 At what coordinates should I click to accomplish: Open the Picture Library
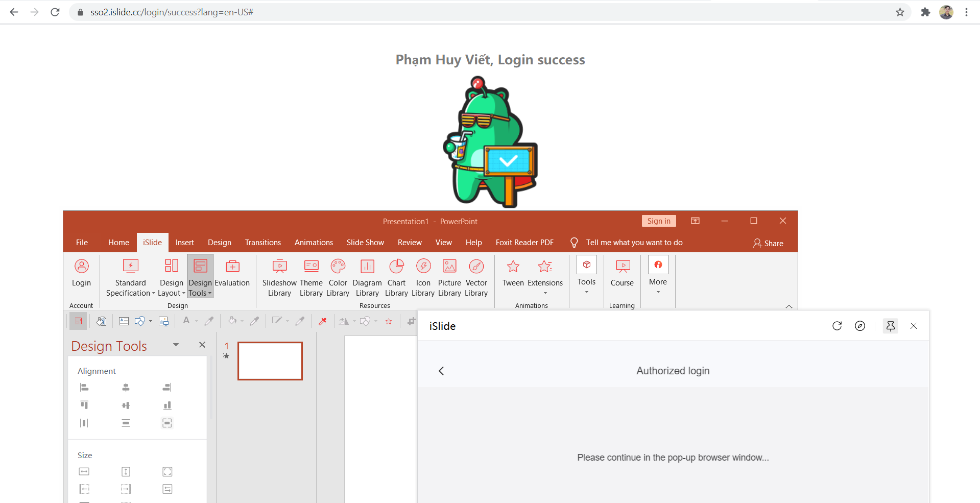pyautogui.click(x=449, y=278)
